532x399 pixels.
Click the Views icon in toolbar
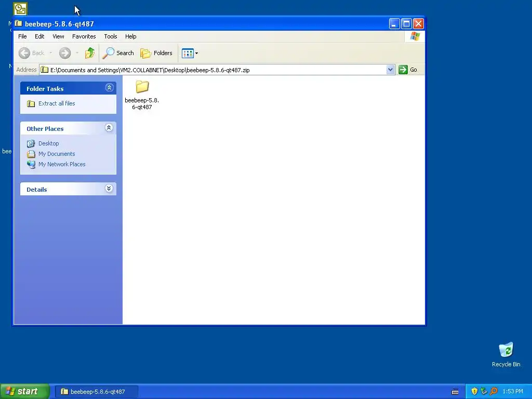point(188,53)
